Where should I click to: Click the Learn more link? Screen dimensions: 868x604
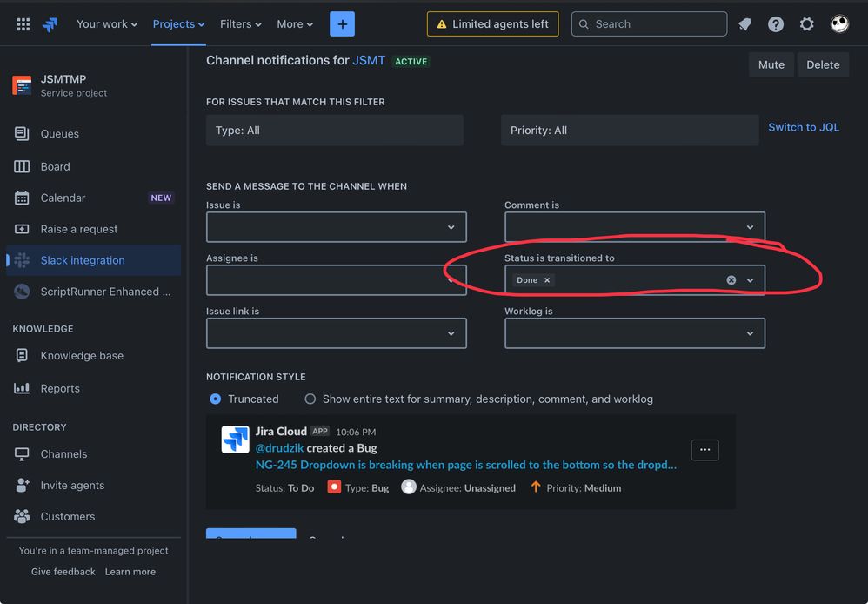coord(130,571)
